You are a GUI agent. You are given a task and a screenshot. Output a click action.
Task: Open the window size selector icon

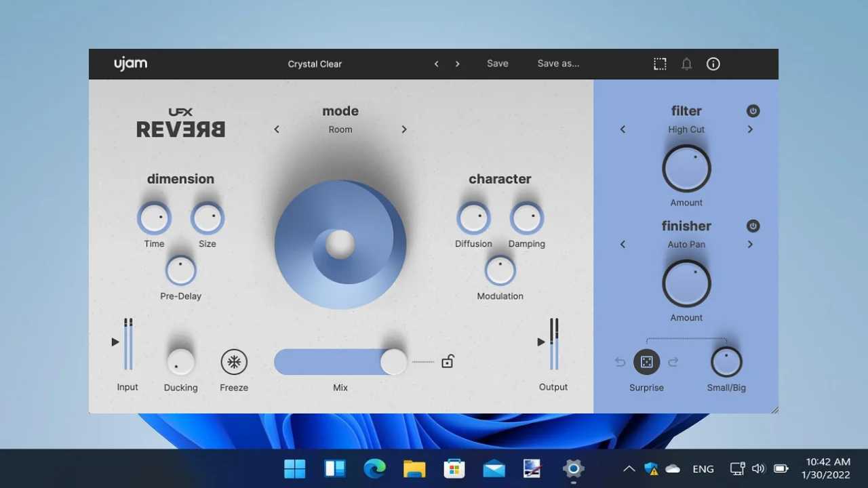tap(660, 64)
